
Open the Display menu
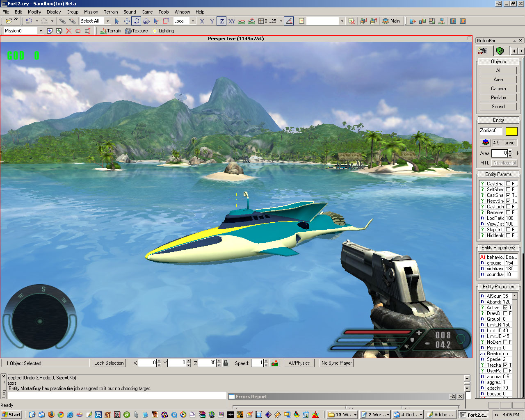tap(54, 12)
